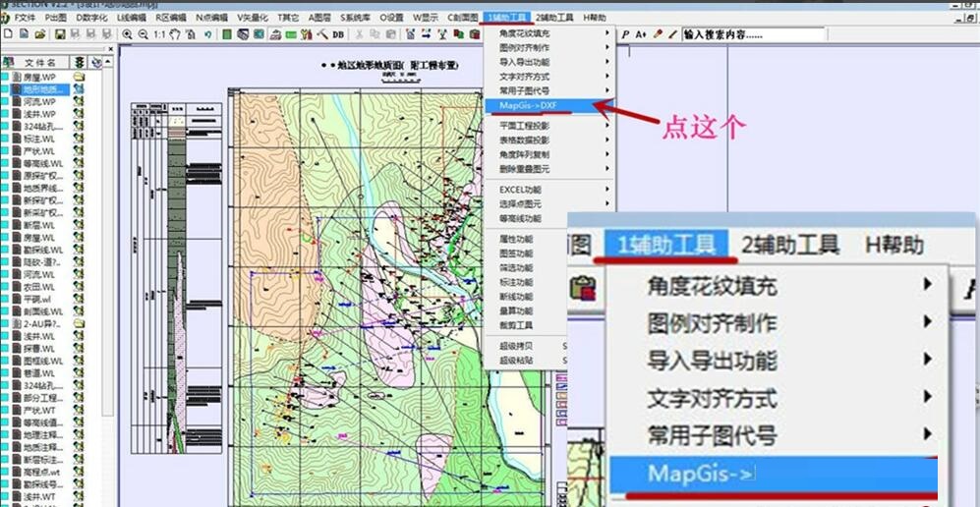The height and width of the screenshot is (507, 980).
Task: Open the 2辅助工具 menu
Action: 554,18
